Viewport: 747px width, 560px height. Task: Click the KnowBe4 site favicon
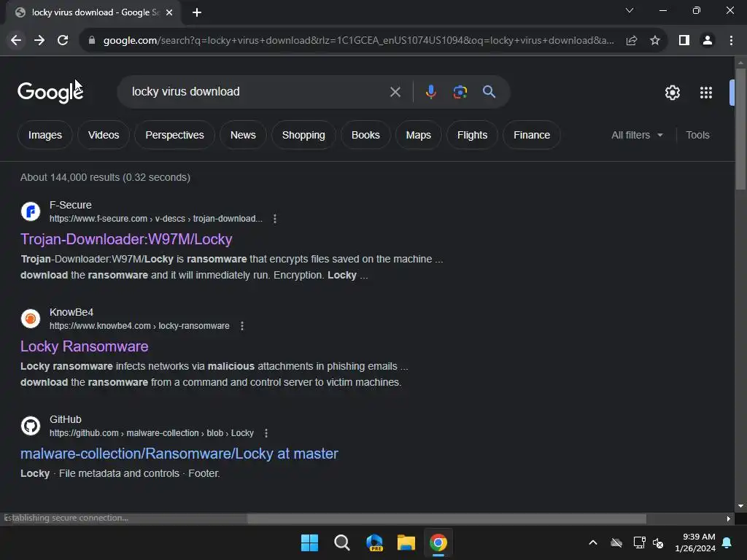click(x=31, y=319)
